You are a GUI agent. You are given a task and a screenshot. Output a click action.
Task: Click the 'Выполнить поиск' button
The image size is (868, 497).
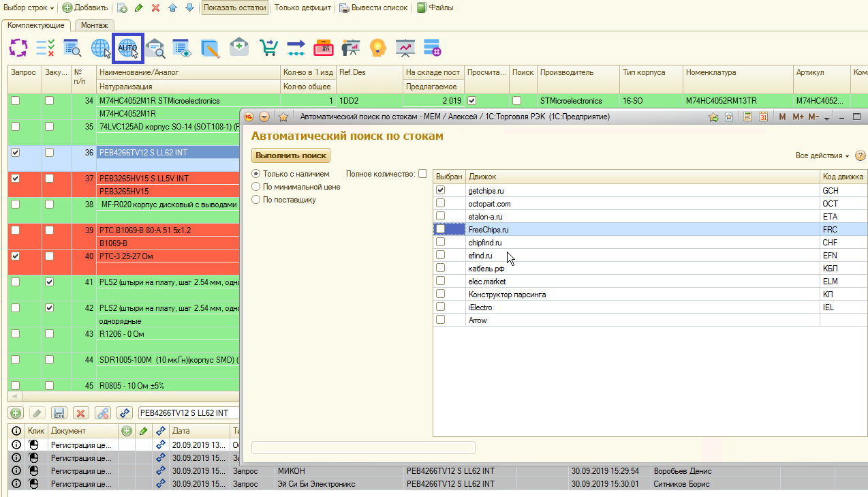click(x=292, y=155)
